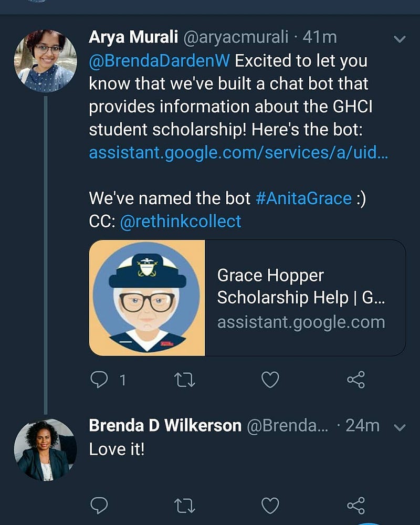Share Arya Murali's tweet

355,380
